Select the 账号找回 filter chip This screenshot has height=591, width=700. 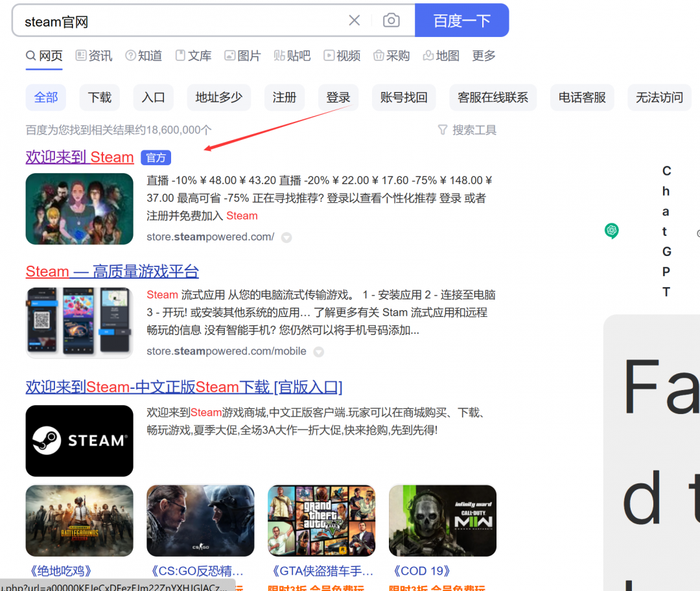pos(404,97)
